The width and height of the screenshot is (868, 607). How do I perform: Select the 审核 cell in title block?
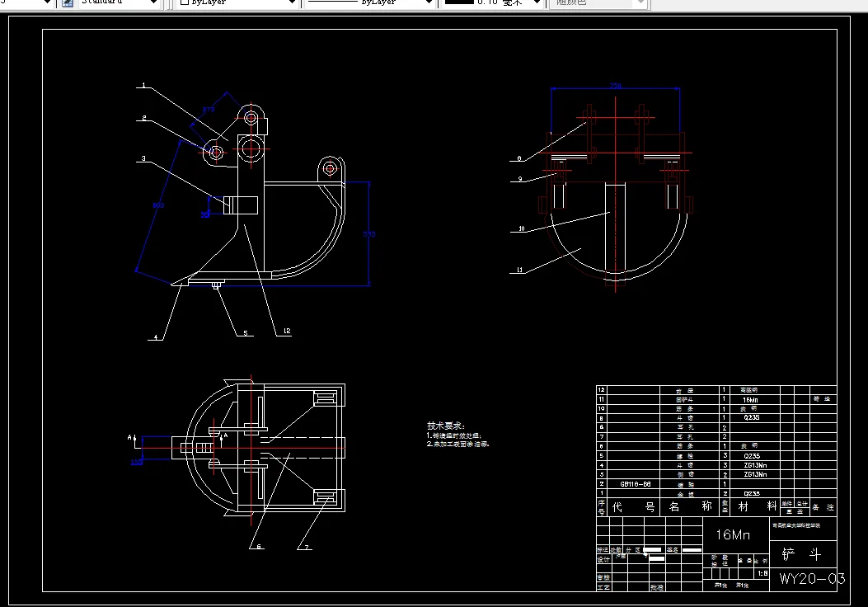pos(603,577)
